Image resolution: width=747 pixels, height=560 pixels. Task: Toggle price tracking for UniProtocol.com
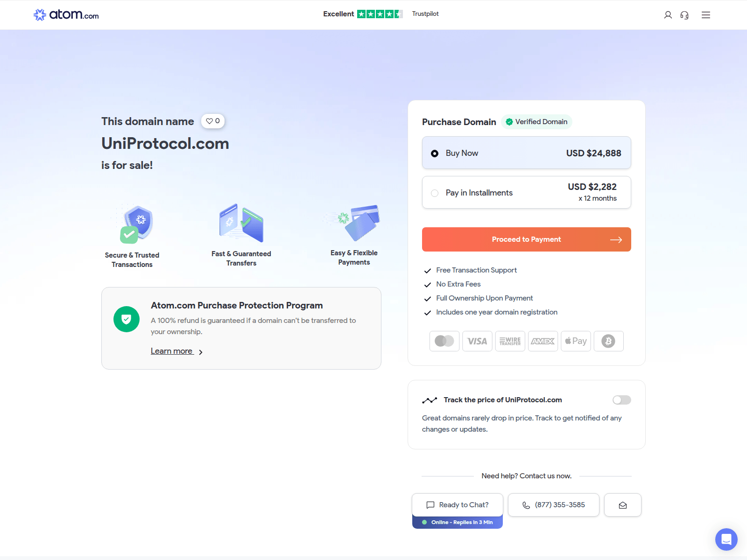[621, 400]
